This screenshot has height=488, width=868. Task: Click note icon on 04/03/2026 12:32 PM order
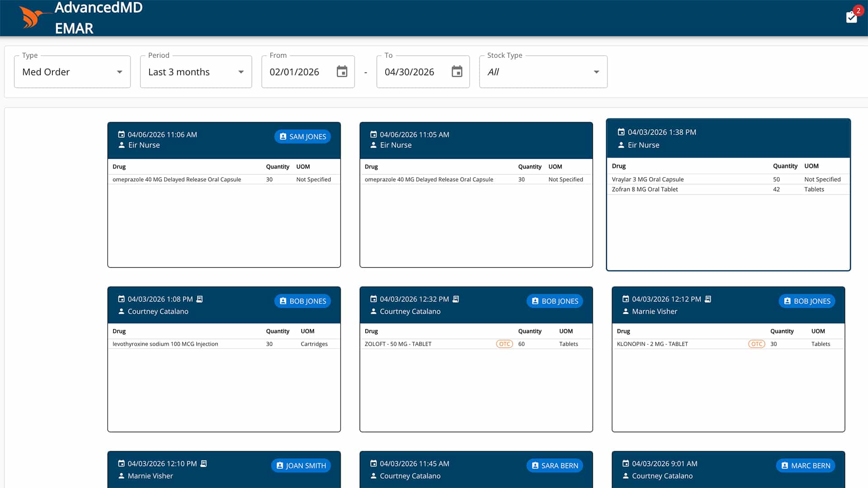coord(456,299)
